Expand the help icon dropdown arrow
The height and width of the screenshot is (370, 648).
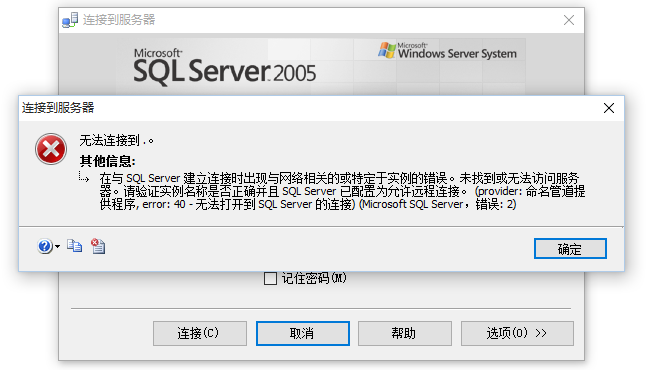point(57,247)
